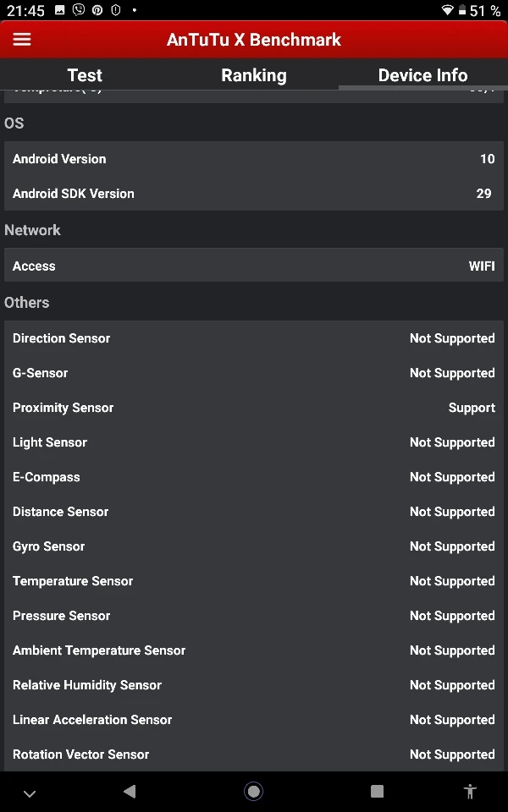This screenshot has height=812, width=508.
Task: Tap the accessibility shortcut icon
Action: coord(471,792)
